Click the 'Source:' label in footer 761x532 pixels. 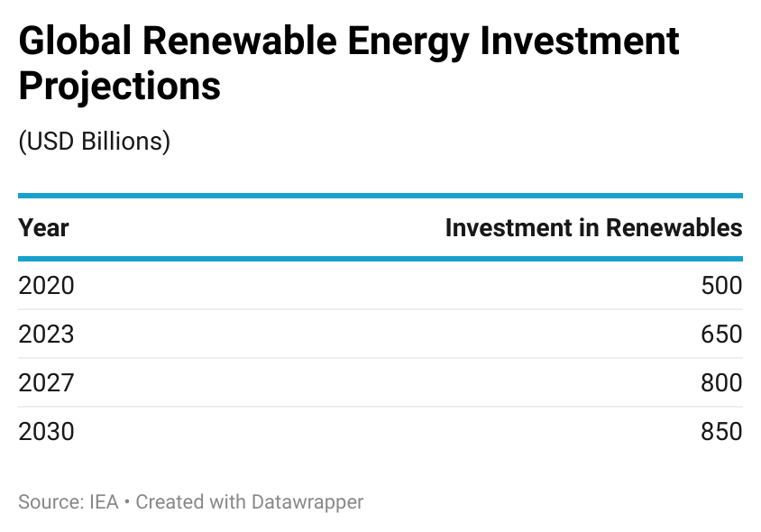point(49,501)
